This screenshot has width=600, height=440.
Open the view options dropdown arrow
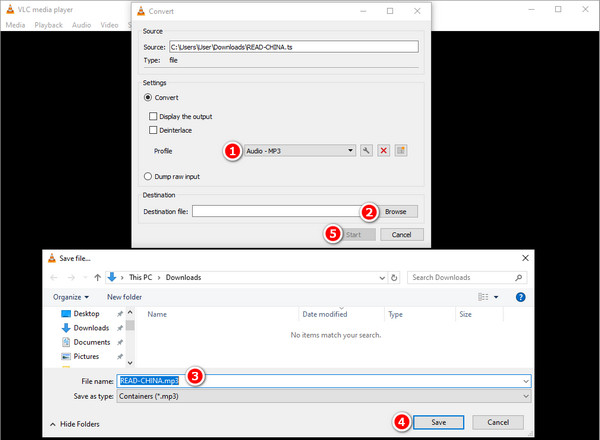pos(496,297)
